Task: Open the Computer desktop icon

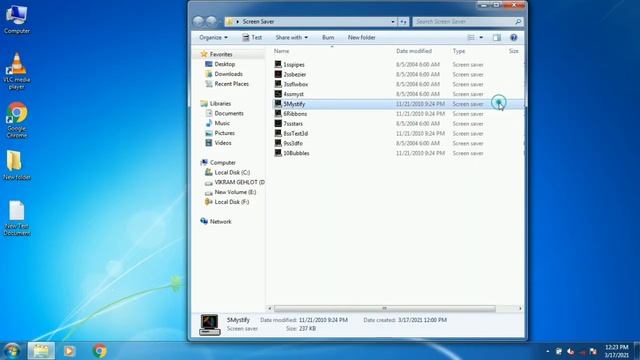Action: [x=17, y=19]
